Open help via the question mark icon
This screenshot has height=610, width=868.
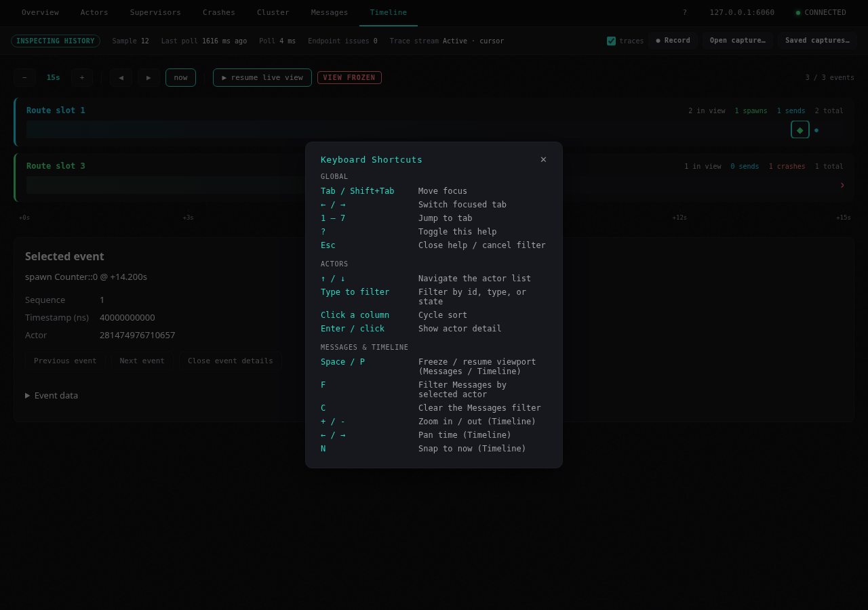coord(684,12)
